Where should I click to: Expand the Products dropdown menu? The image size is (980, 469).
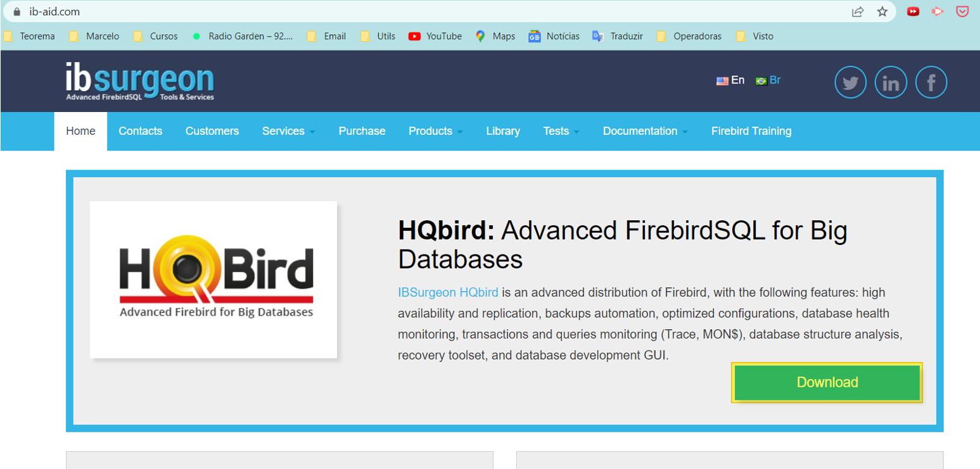tap(436, 131)
